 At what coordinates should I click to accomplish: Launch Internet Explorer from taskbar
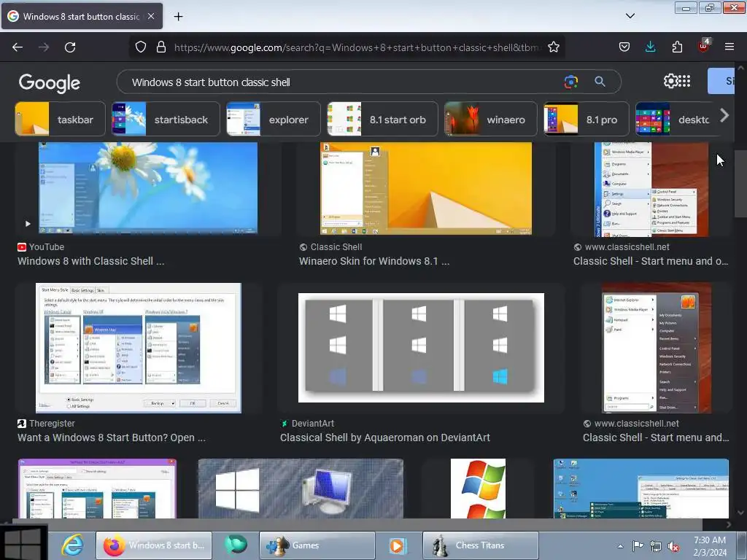[x=72, y=545]
